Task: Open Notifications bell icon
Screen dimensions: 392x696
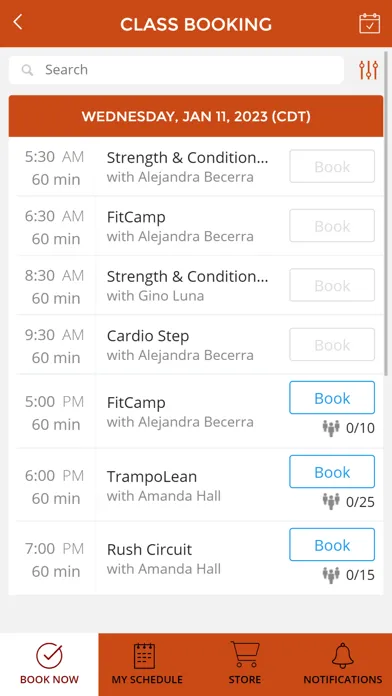Action: [343, 656]
